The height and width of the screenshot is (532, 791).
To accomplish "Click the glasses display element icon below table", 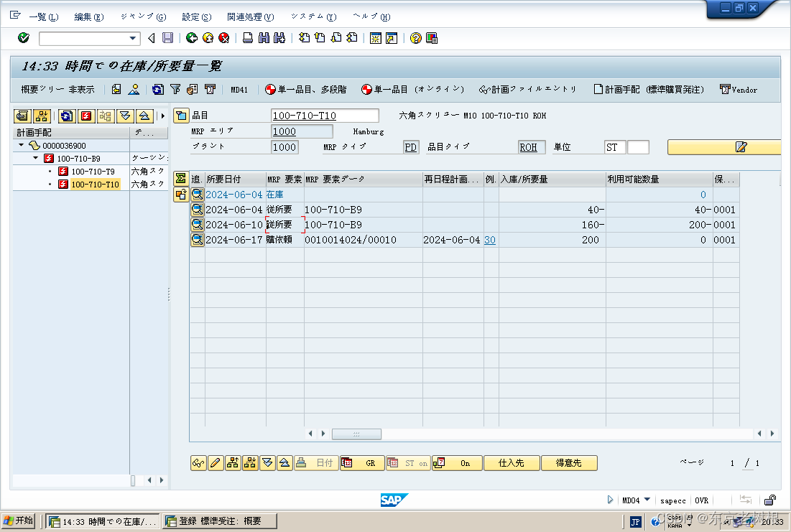I will coord(198,463).
